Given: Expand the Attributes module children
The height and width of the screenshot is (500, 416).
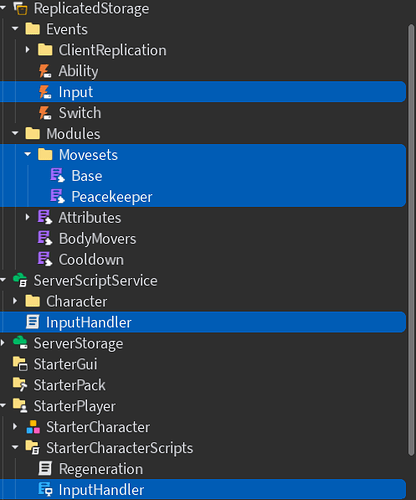Looking at the screenshot, I should click(28, 218).
